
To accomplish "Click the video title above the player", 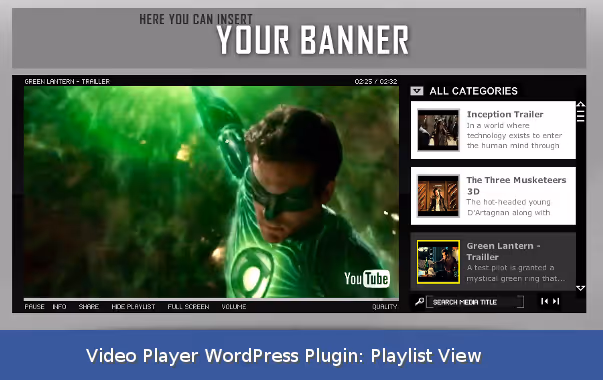I will point(67,82).
